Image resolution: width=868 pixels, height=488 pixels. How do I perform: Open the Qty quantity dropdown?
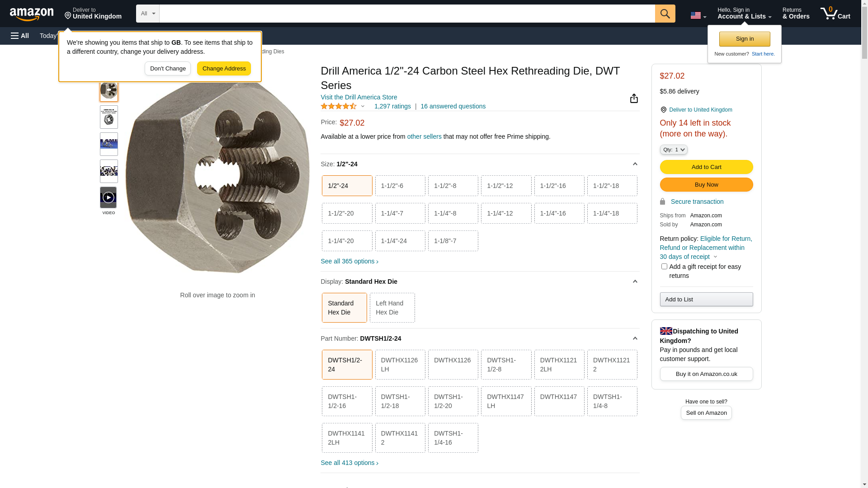[x=673, y=150]
